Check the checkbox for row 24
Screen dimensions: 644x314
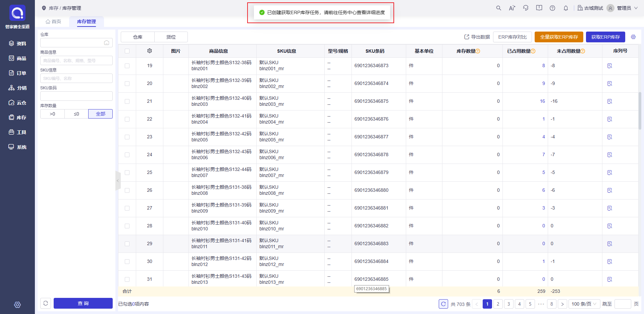point(127,155)
